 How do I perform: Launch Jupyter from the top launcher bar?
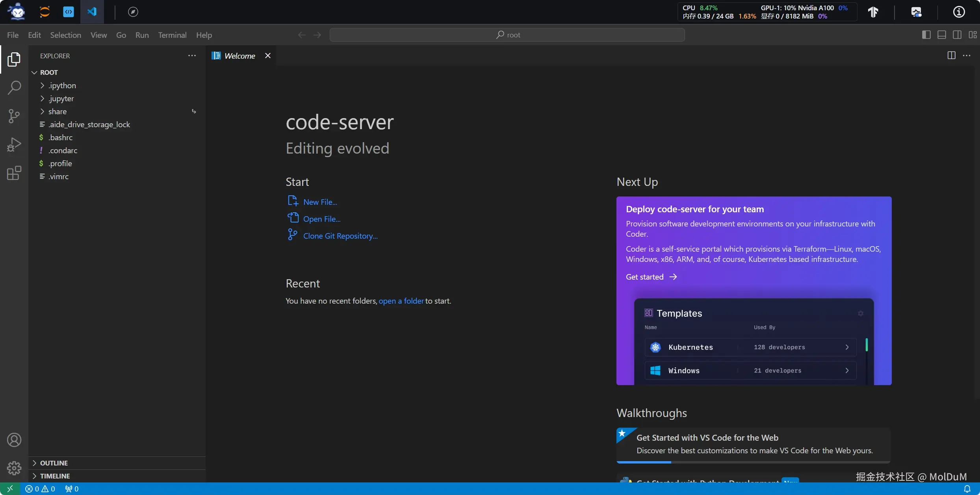(45, 12)
